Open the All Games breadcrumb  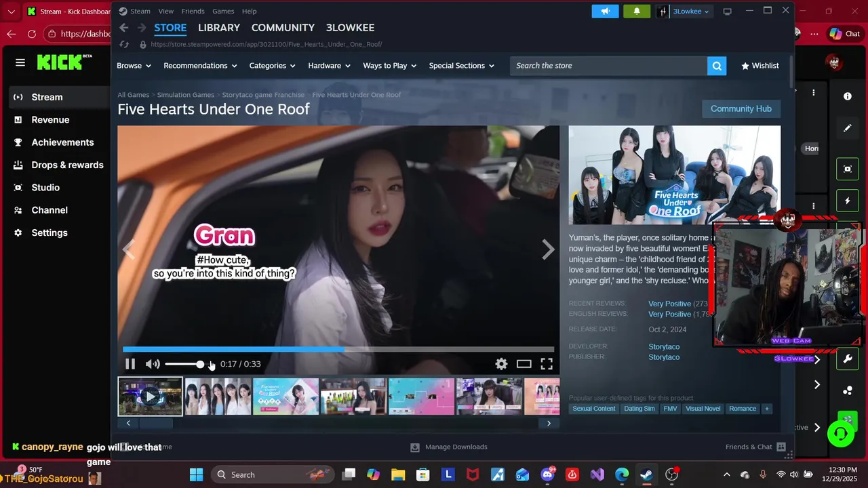(x=133, y=95)
